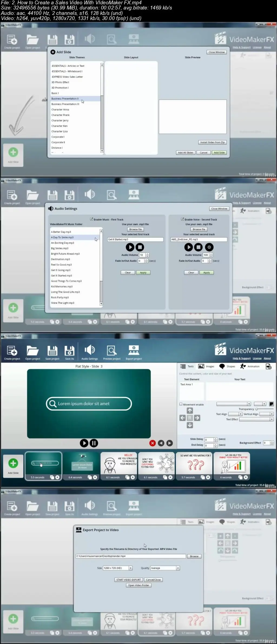
Task: Play the first track in Audio Settings
Action: coord(130,247)
